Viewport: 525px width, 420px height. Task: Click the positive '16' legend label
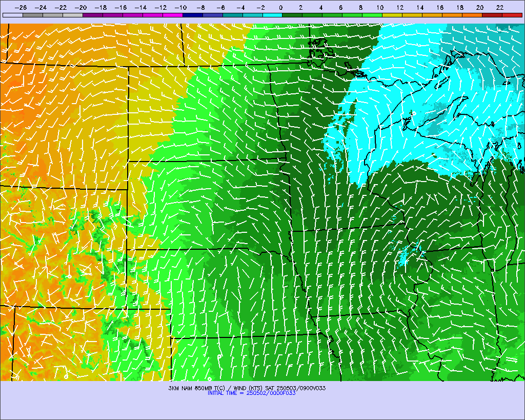pos(440,7)
